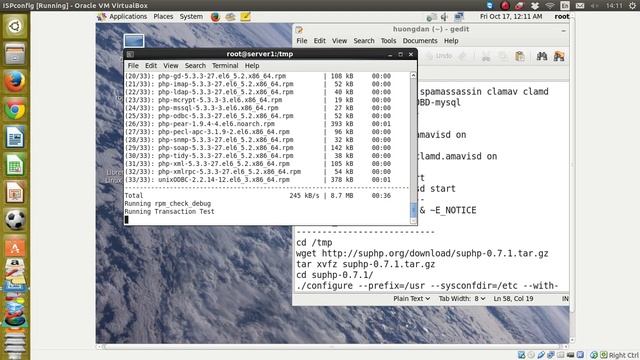Open the guest Places menu
Image resolution: width=640 pixels, height=360 pixels.
click(x=163, y=17)
